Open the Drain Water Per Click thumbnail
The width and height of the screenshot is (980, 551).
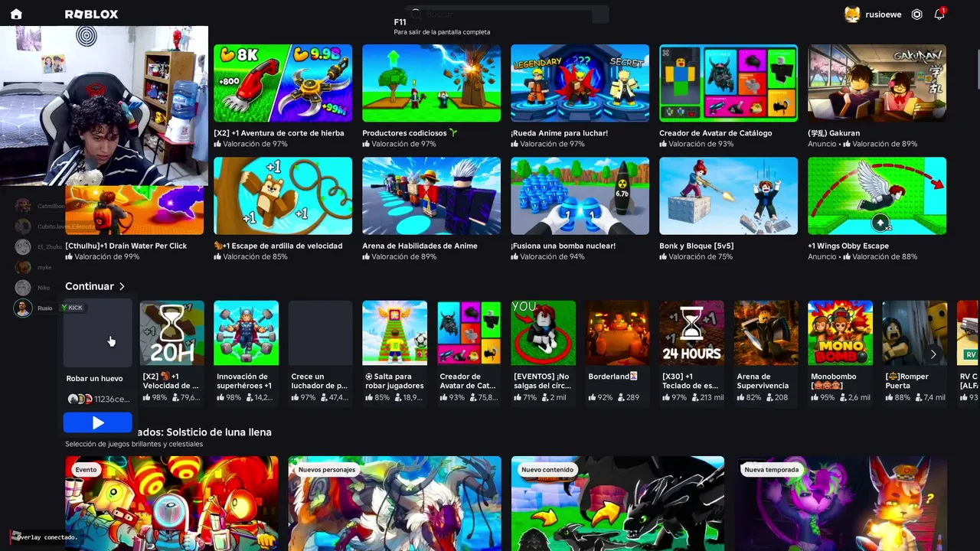click(134, 210)
